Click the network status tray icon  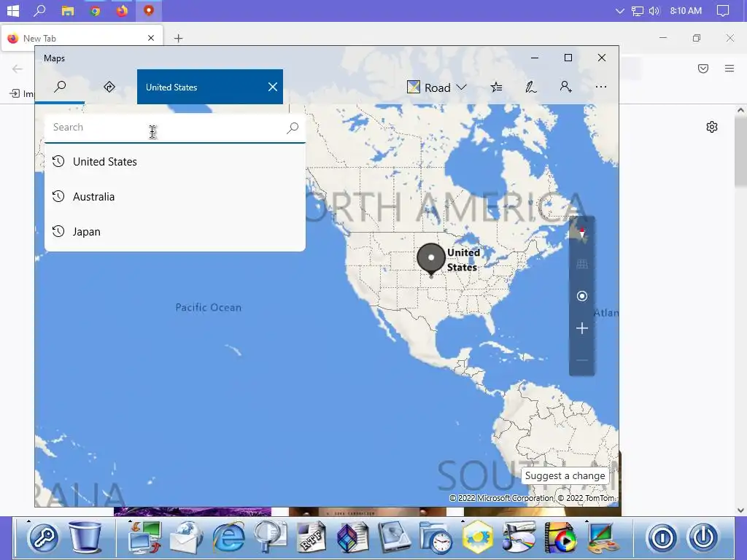tap(638, 10)
